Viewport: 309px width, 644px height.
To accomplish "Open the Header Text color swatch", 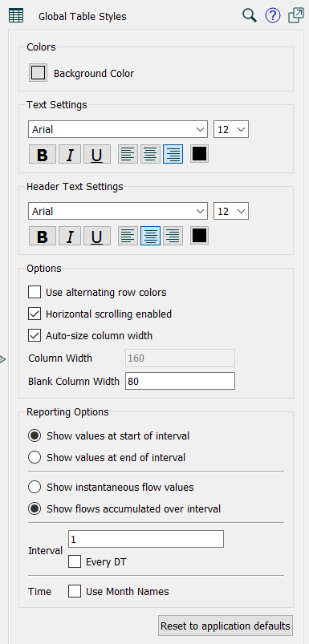I will (x=199, y=235).
